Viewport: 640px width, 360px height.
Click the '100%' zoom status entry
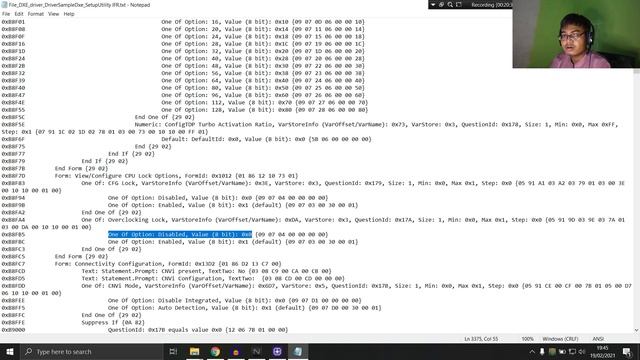527,339
